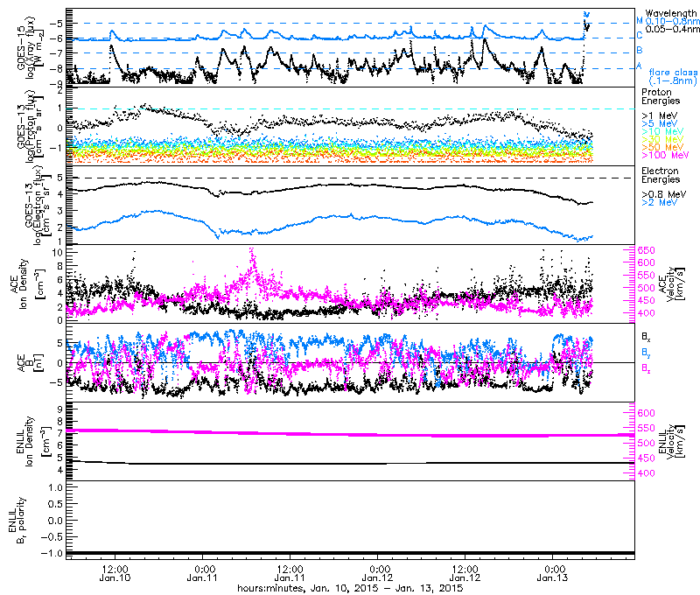Click the flare class 'A' marker
The image size is (700, 595).
point(639,66)
